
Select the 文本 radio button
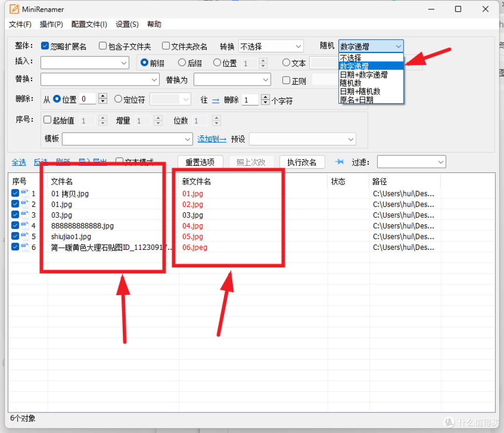click(286, 63)
